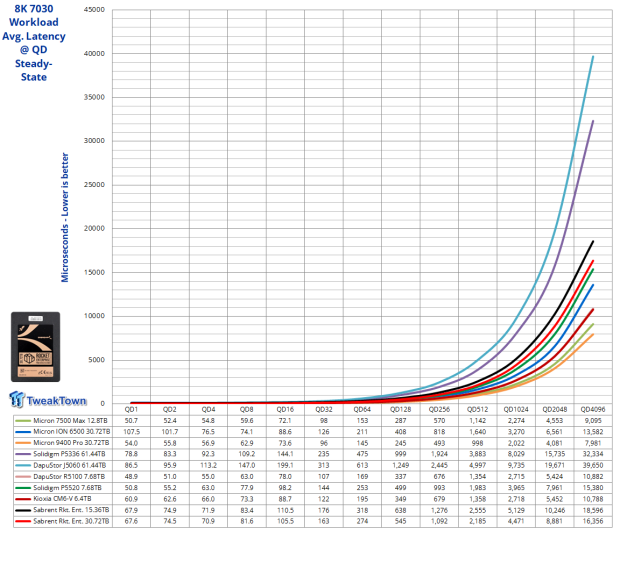The height and width of the screenshot is (568, 620).
Task: Click the 'Microseconds - Lower is better' axis label
Action: (x=65, y=217)
